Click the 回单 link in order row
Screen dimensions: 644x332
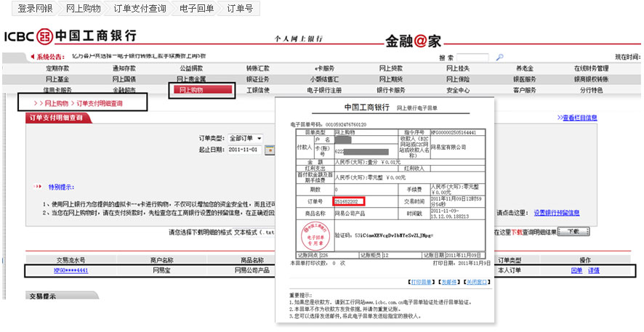pos(576,271)
